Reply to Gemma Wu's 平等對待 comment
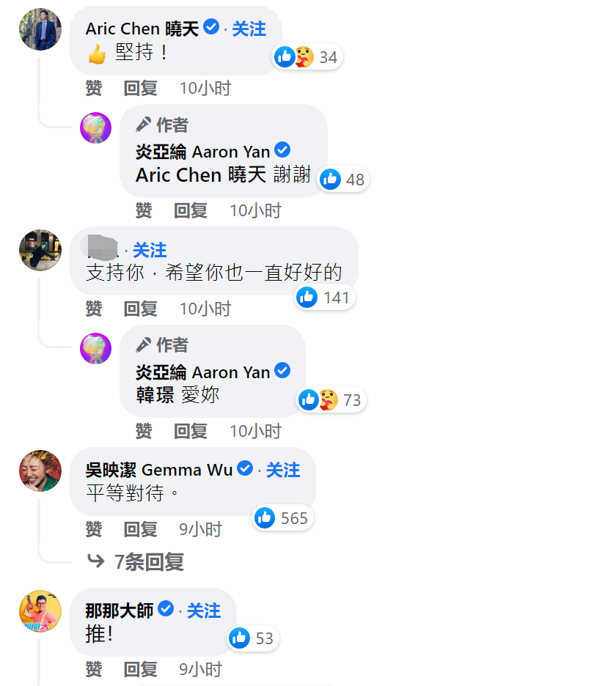The height and width of the screenshot is (686, 616). pos(140,529)
